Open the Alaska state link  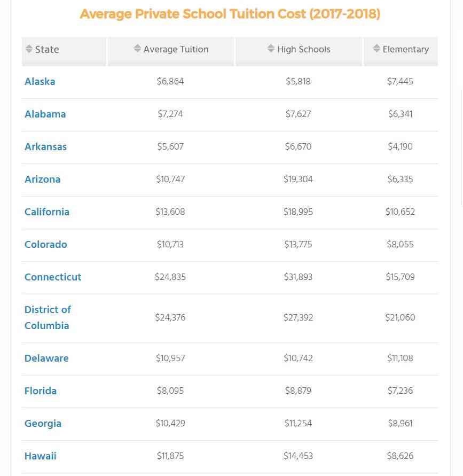coord(40,82)
